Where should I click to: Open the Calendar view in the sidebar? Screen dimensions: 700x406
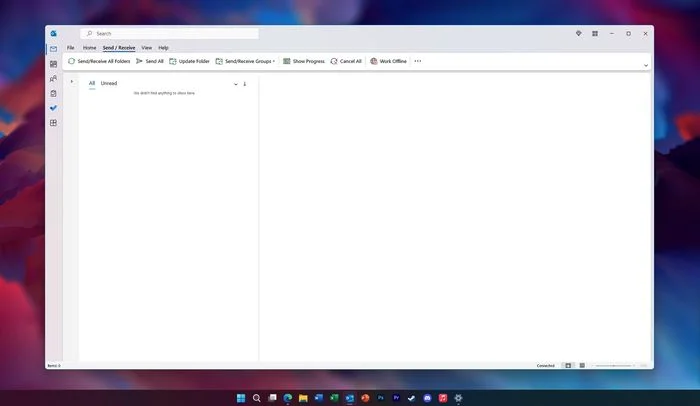[x=53, y=64]
